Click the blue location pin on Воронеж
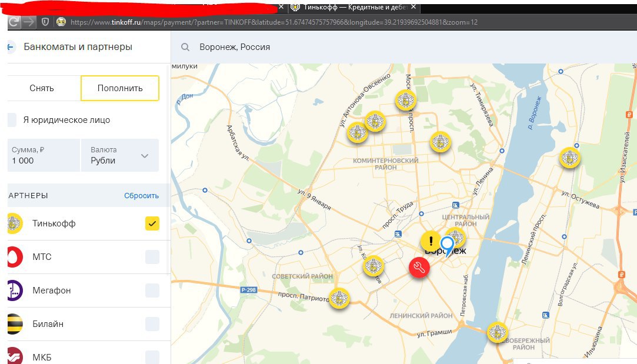Image resolution: width=637 pixels, height=364 pixels. pos(447,246)
